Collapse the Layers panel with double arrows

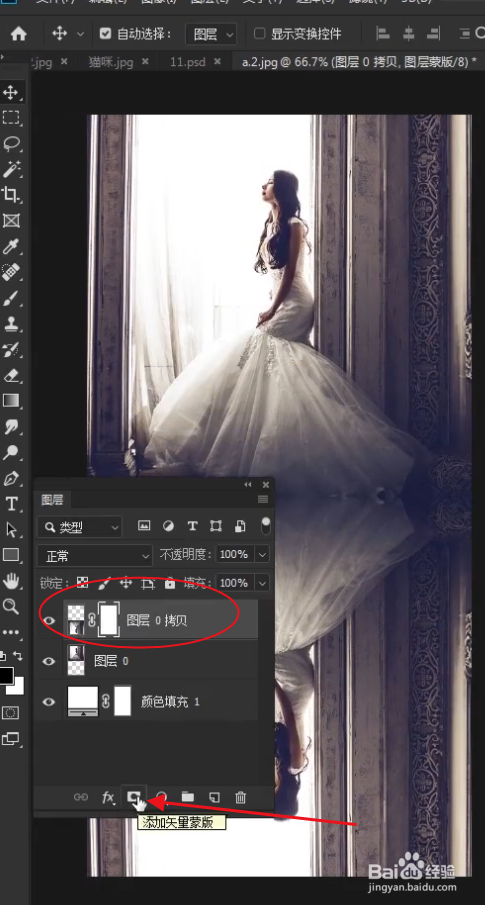pyautogui.click(x=248, y=485)
